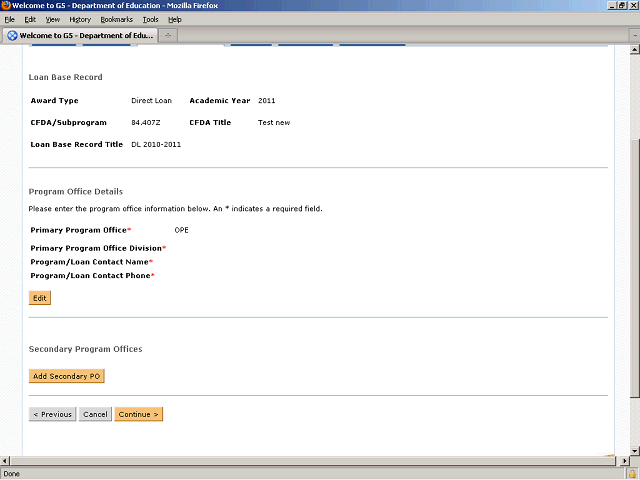
Task: Open the Help menu
Action: (175, 20)
